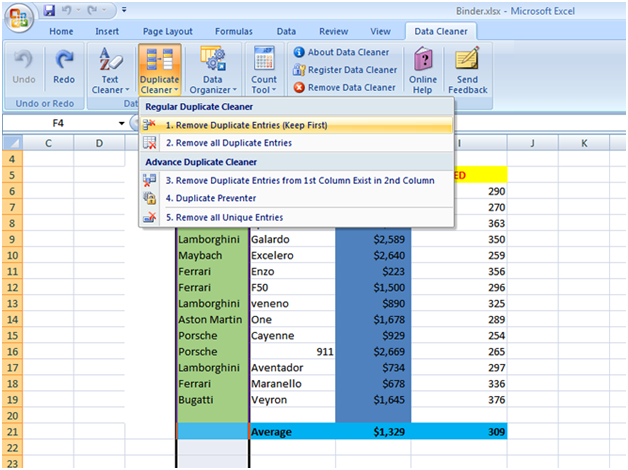Click the Average label cell
The width and height of the screenshot is (628, 470).
(292, 432)
